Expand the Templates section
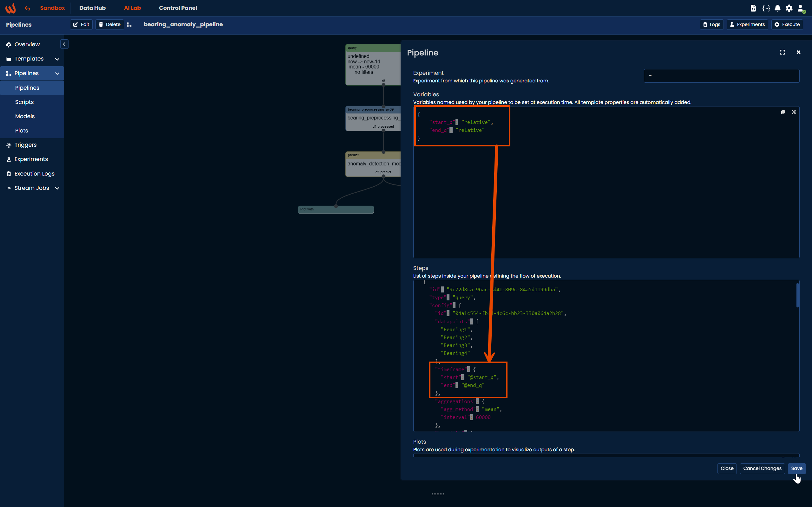Viewport: 812px width, 507px height. 57,59
